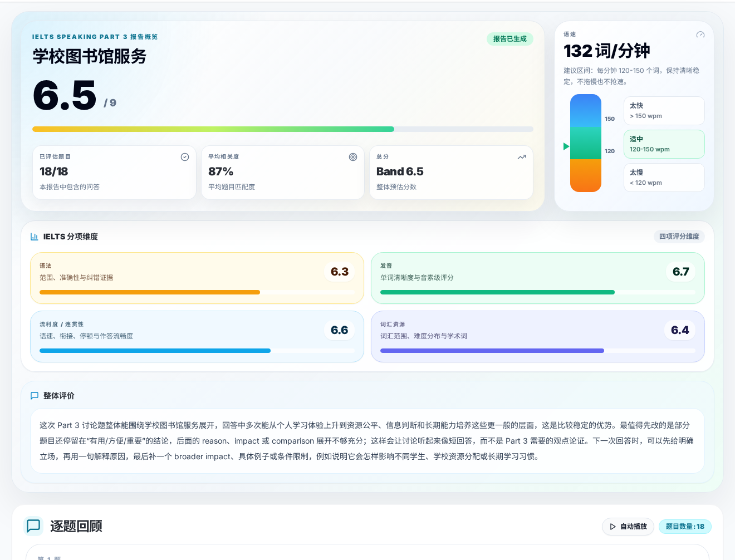Image resolution: width=735 pixels, height=560 pixels.
Task: Click the 建议区间 speed recommendation text
Action: tap(631, 76)
